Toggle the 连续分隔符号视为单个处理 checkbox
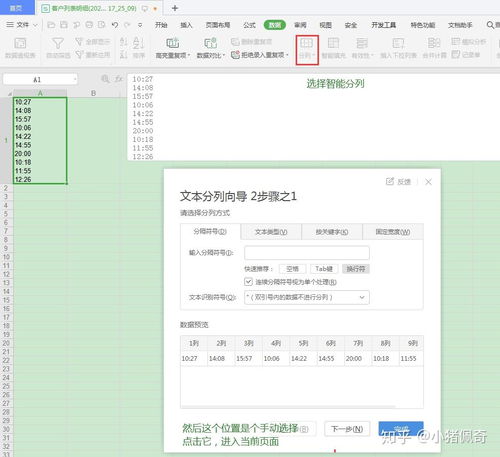Image resolution: width=500 pixels, height=457 pixels. tap(248, 282)
